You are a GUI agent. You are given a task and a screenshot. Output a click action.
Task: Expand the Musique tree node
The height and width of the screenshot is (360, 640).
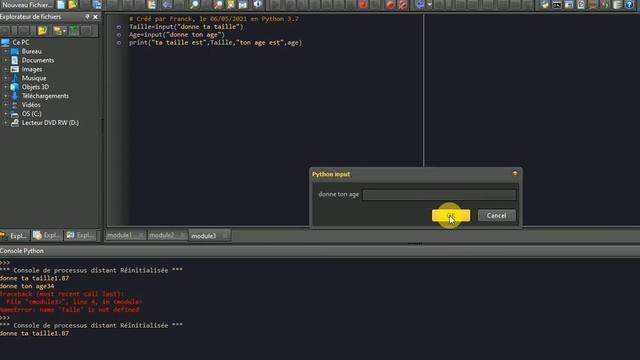(6, 78)
